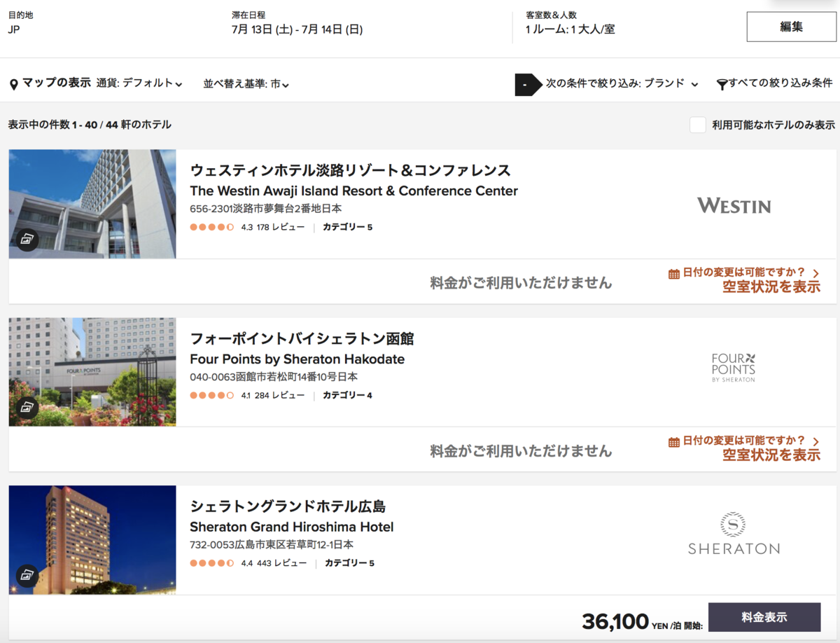
Task: Click star rating dots for Sheraton Hiroshima
Action: pos(212,564)
